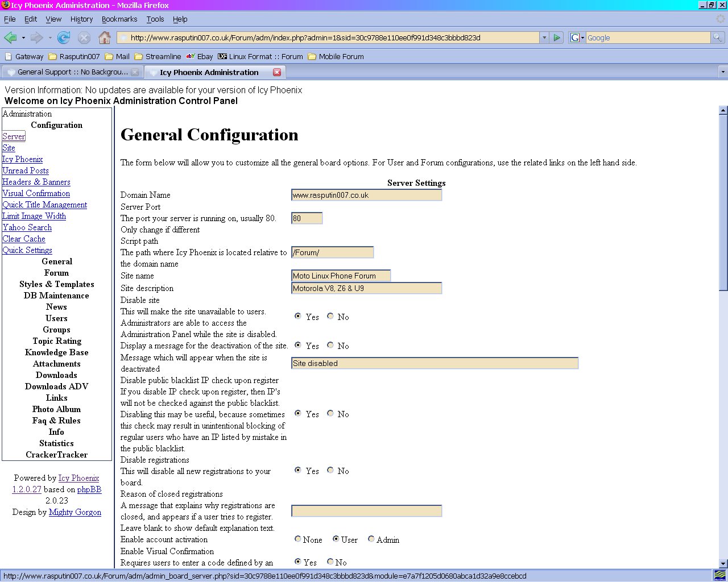Expand the list-all-tabs dropdown
728x582 pixels.
723,72
